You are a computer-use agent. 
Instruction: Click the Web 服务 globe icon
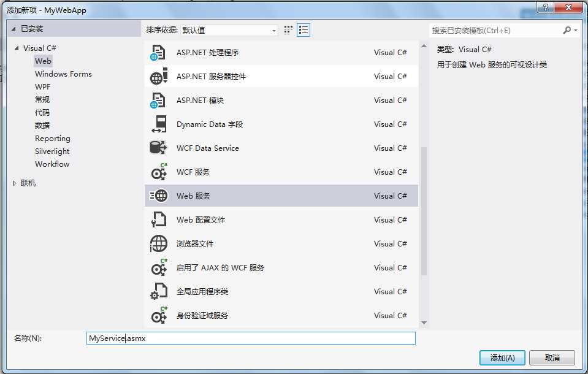[159, 196]
